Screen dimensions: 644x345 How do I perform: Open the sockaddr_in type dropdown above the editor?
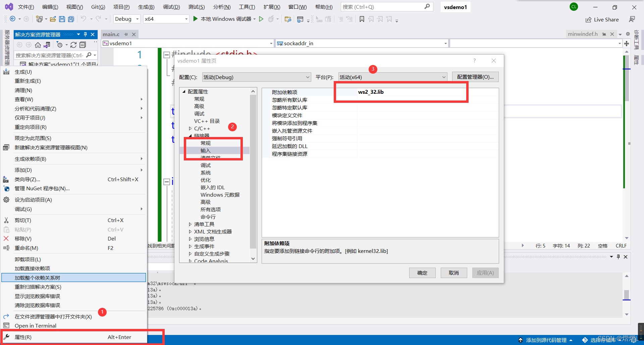click(362, 43)
